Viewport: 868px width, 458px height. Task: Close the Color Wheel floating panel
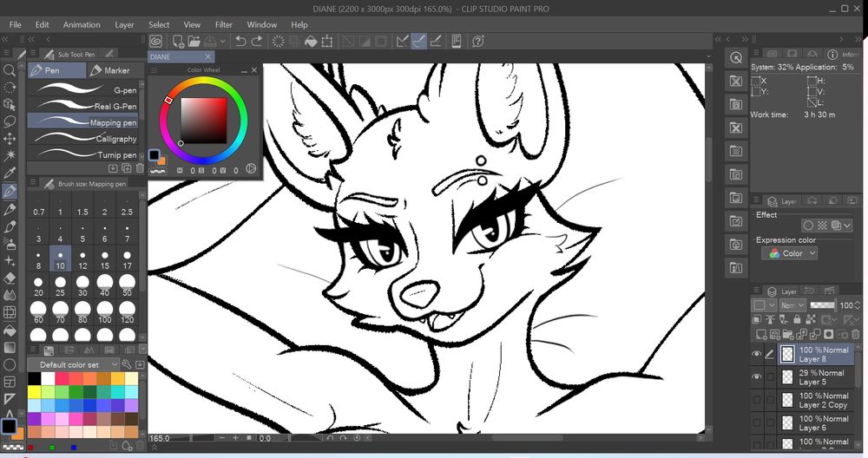[254, 70]
